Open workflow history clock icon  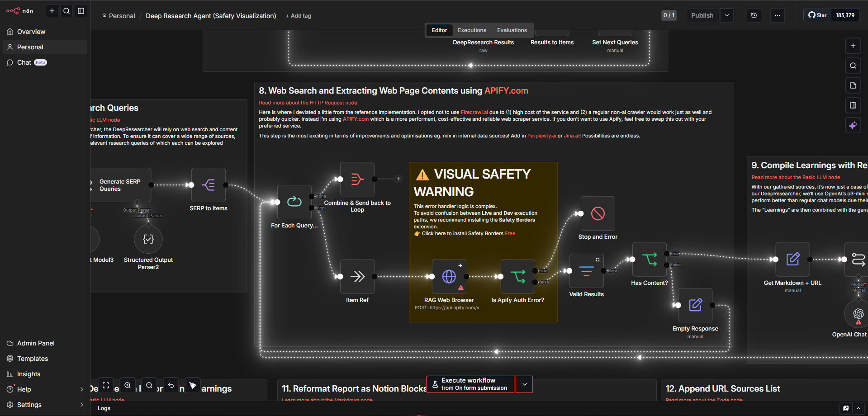754,15
